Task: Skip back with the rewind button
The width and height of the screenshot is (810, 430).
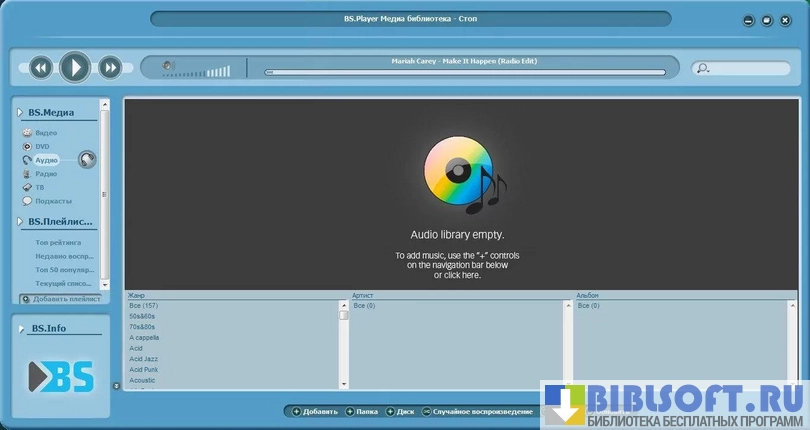Action: 40,68
